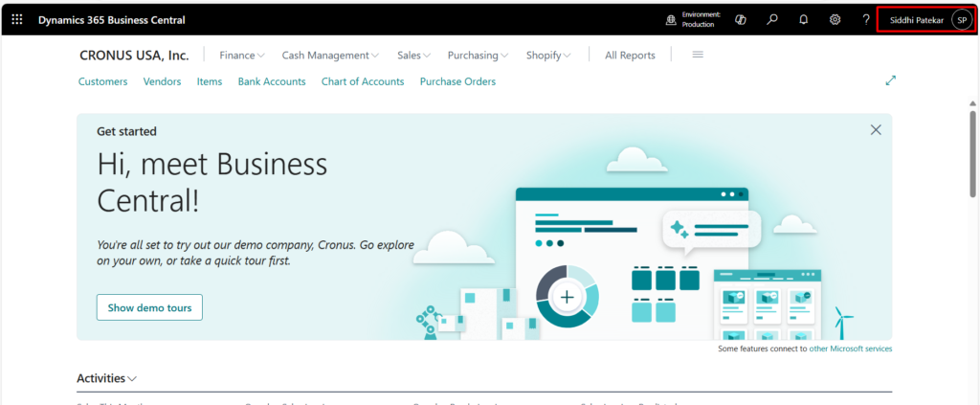Open the search magnifier icon

coord(772,20)
